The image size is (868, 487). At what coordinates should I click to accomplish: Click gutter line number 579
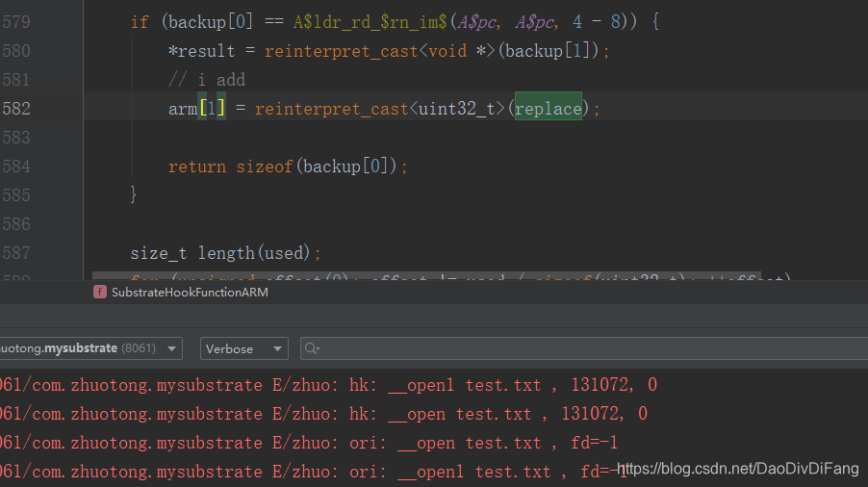coord(16,22)
